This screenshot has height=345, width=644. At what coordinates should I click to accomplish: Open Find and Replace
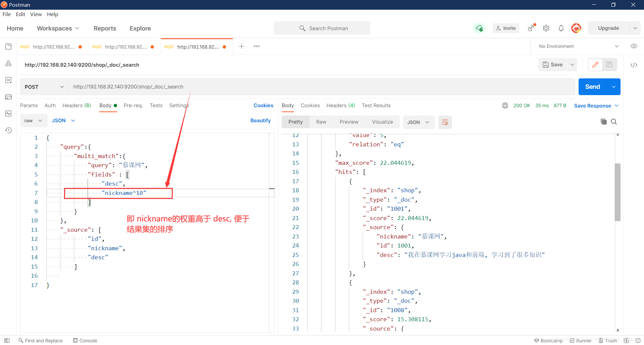coord(41,340)
